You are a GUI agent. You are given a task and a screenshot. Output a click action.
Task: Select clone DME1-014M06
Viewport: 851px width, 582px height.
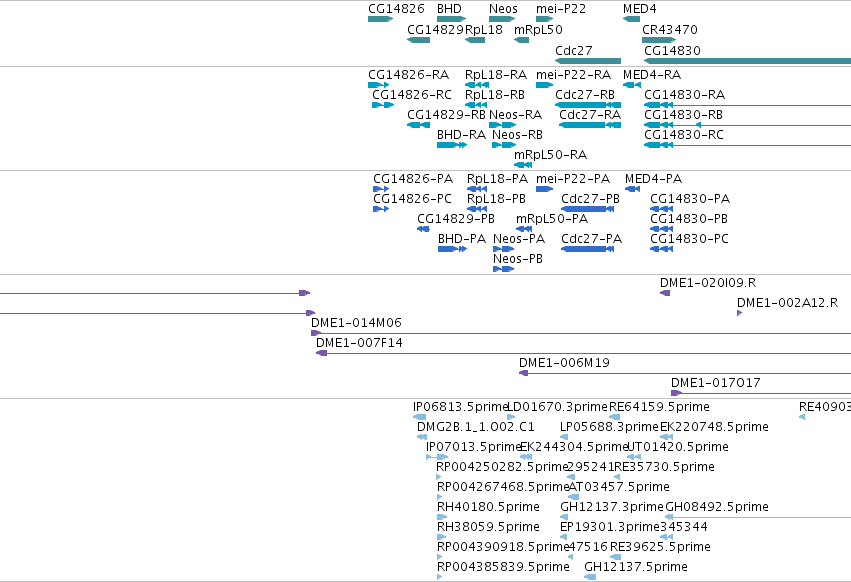pyautogui.click(x=581, y=333)
